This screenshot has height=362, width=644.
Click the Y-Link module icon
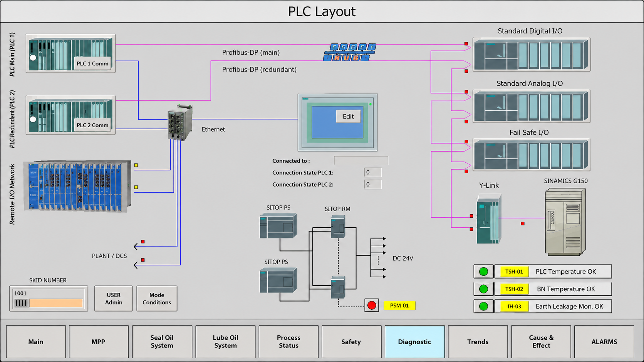point(489,219)
